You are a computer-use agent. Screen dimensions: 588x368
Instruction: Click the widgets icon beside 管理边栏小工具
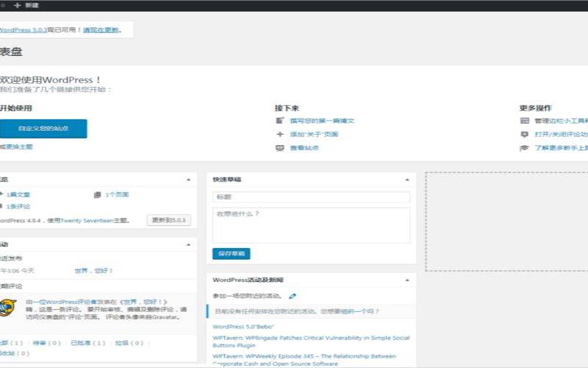(525, 121)
